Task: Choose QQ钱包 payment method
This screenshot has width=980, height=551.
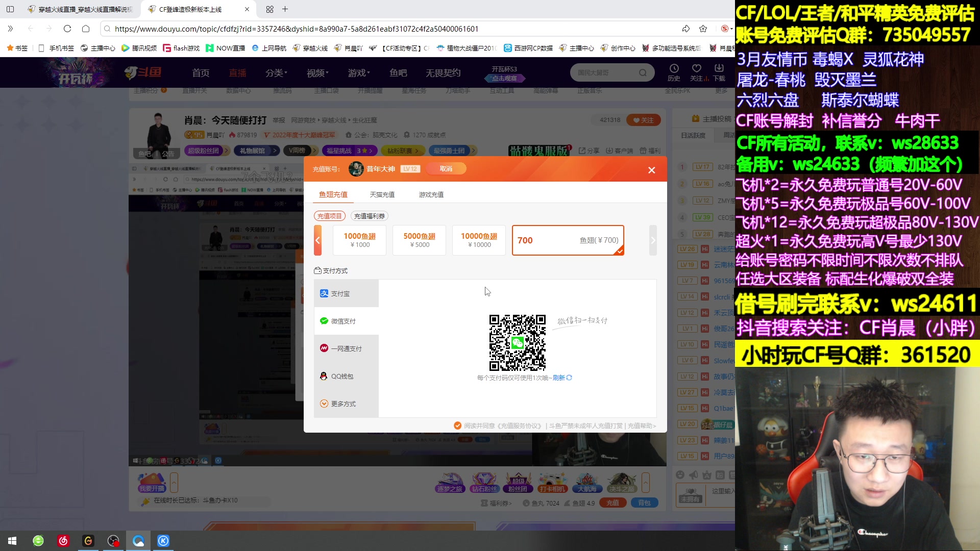Action: click(346, 376)
